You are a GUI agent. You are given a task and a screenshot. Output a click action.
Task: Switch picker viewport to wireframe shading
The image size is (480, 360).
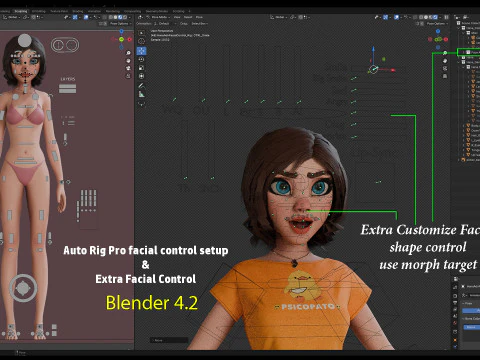111,17
